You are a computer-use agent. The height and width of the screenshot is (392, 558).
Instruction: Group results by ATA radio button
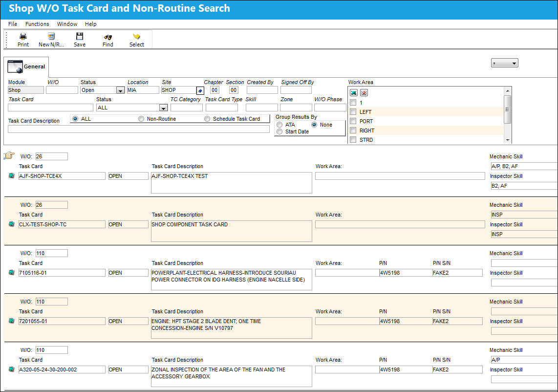(x=279, y=125)
